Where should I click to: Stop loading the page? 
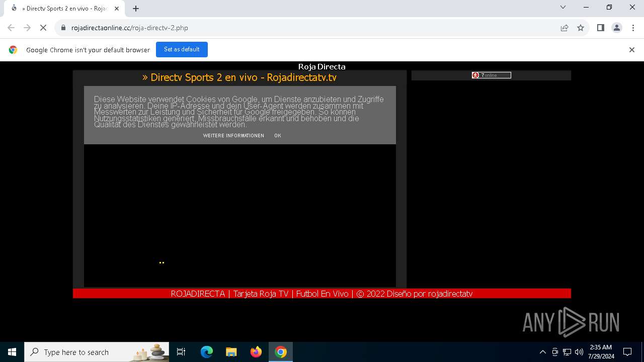pos(43,28)
